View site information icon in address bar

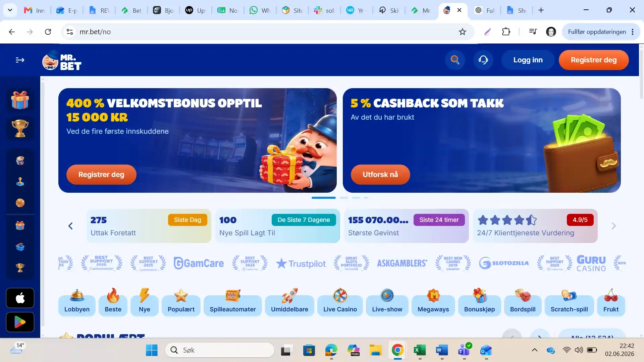pos(70,32)
